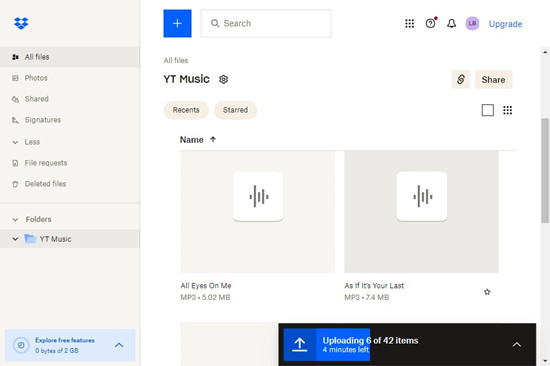Click the 4 minutes left text
Viewport: 550px width, 366px height.
[346, 350]
